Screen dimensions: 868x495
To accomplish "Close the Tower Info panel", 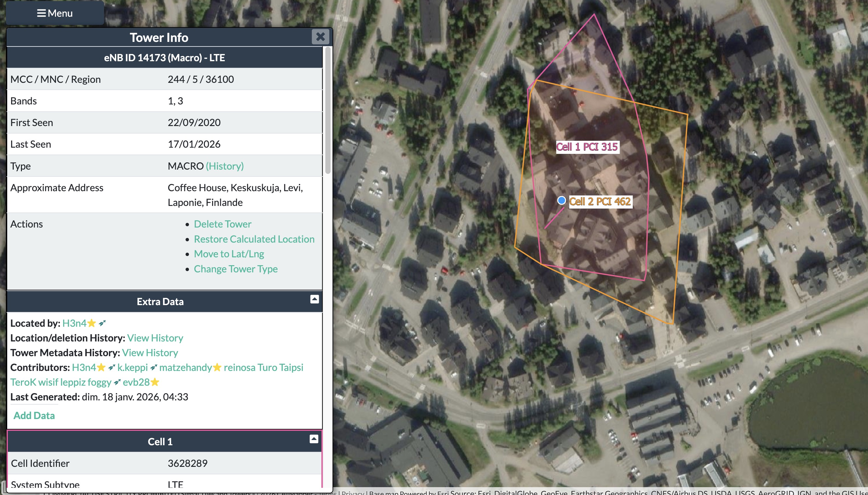I will tap(320, 37).
